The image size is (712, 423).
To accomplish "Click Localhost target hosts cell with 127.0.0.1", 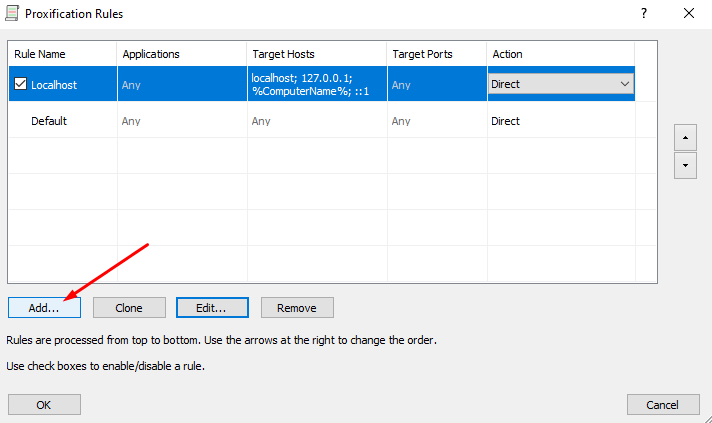I will (317, 84).
